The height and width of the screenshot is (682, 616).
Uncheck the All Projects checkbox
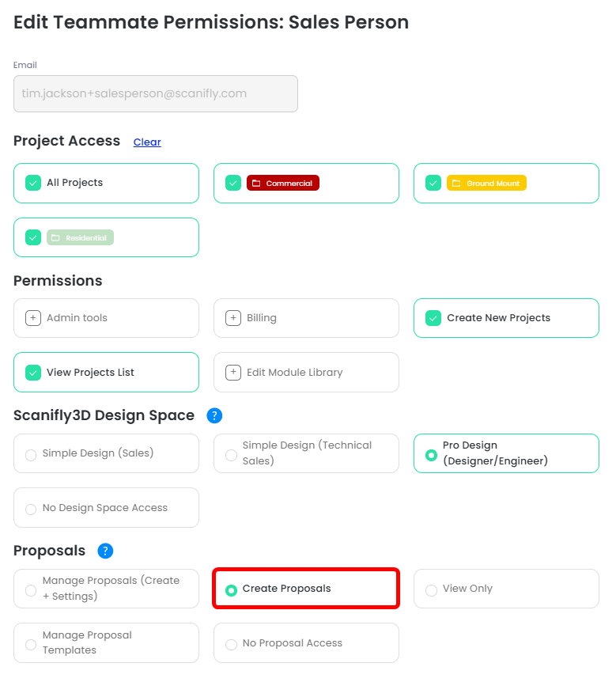[x=33, y=183]
